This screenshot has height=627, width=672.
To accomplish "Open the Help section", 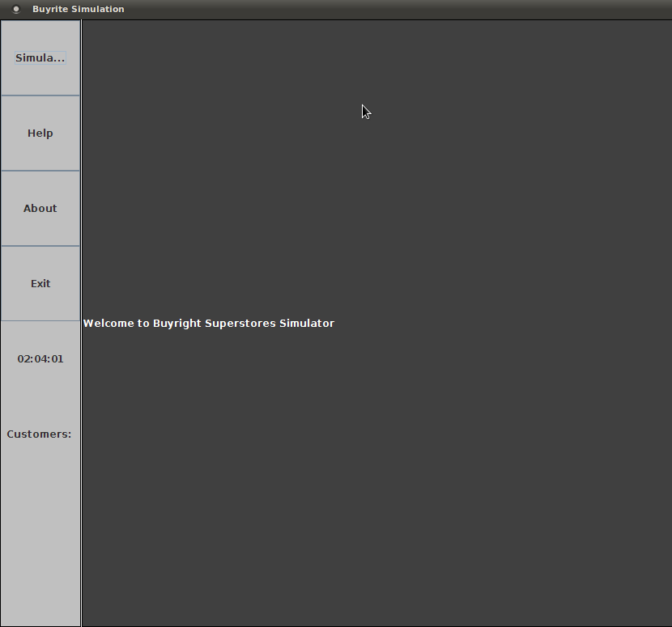I will (x=40, y=133).
